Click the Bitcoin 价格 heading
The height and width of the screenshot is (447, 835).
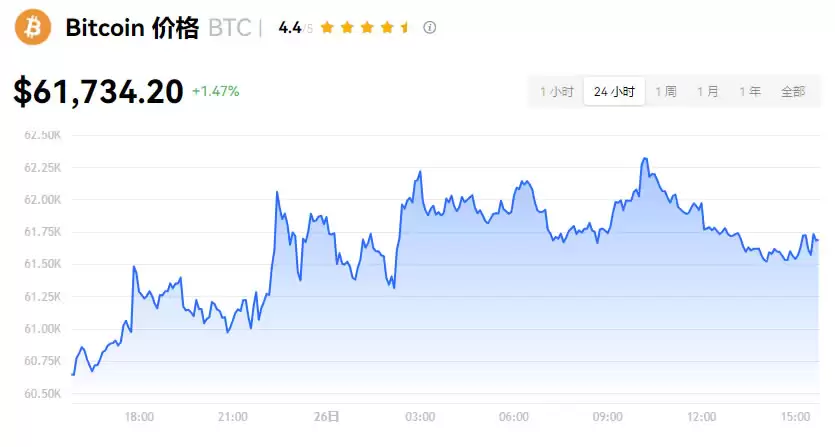132,28
